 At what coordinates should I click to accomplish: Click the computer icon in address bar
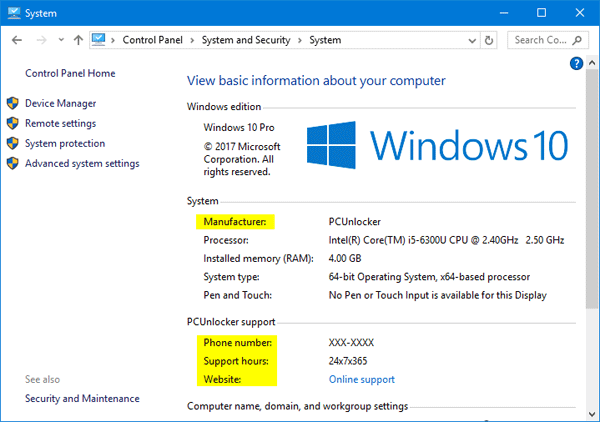tap(99, 40)
